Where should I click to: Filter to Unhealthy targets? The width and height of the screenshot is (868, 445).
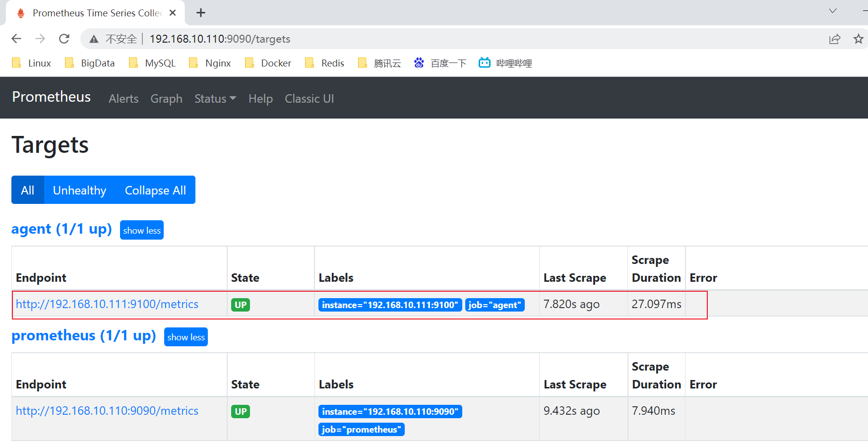tap(80, 190)
